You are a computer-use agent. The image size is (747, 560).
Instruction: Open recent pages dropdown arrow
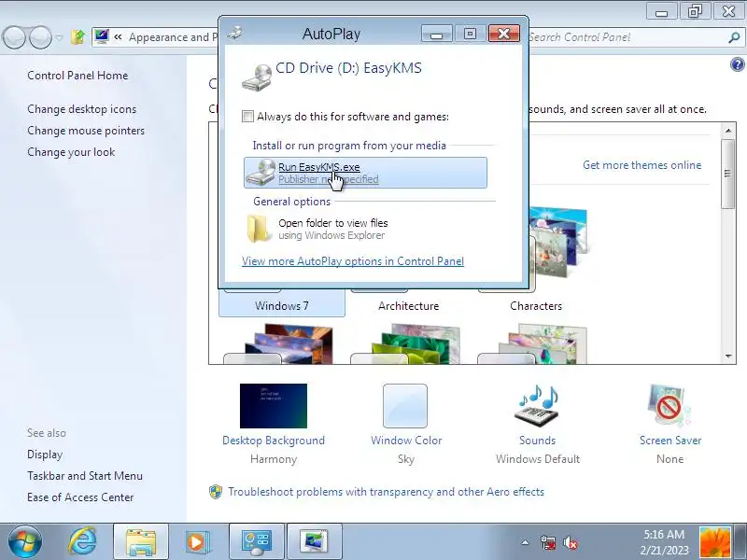tap(59, 37)
